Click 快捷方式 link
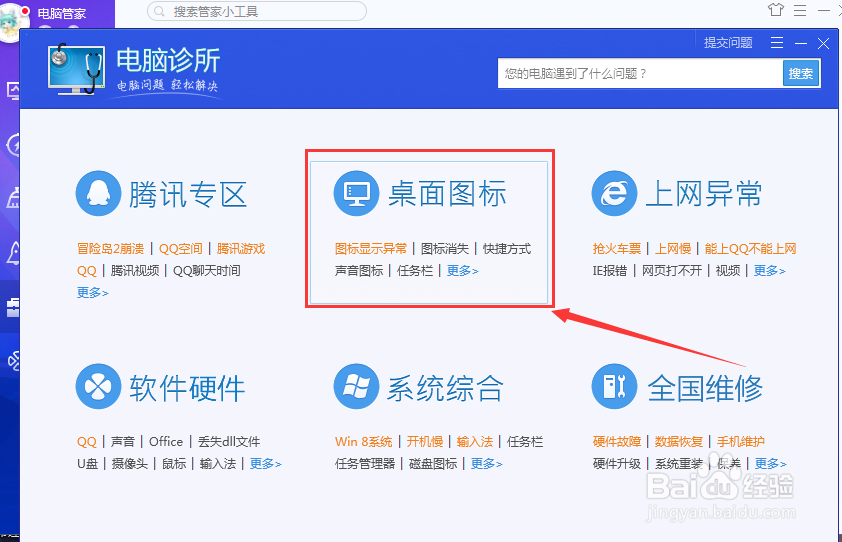Viewport: 842px width, 542px height. [x=506, y=249]
